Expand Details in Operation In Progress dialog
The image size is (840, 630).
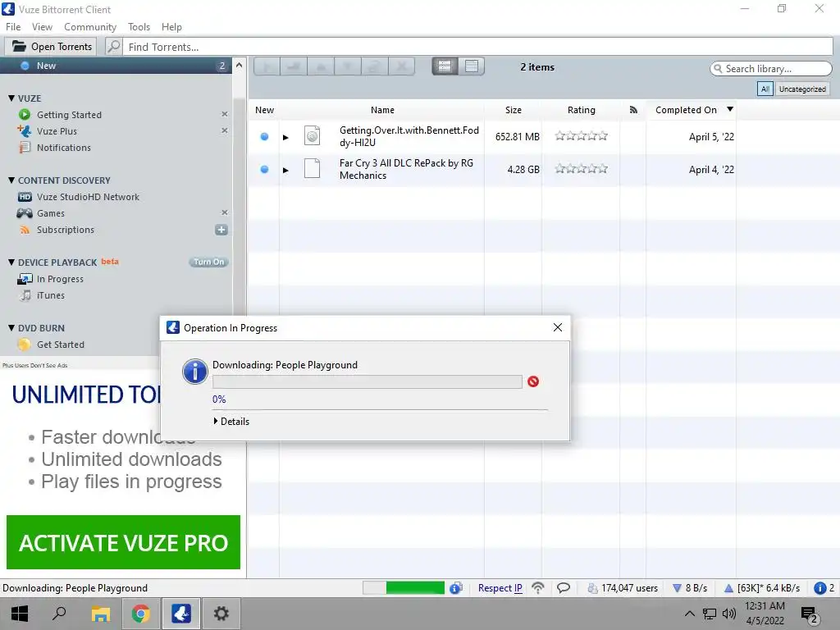[x=231, y=422]
